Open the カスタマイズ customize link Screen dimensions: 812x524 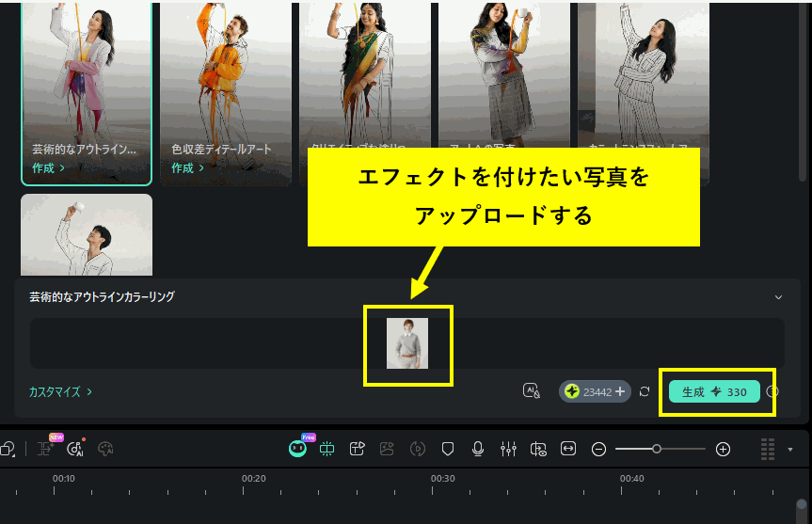point(60,392)
